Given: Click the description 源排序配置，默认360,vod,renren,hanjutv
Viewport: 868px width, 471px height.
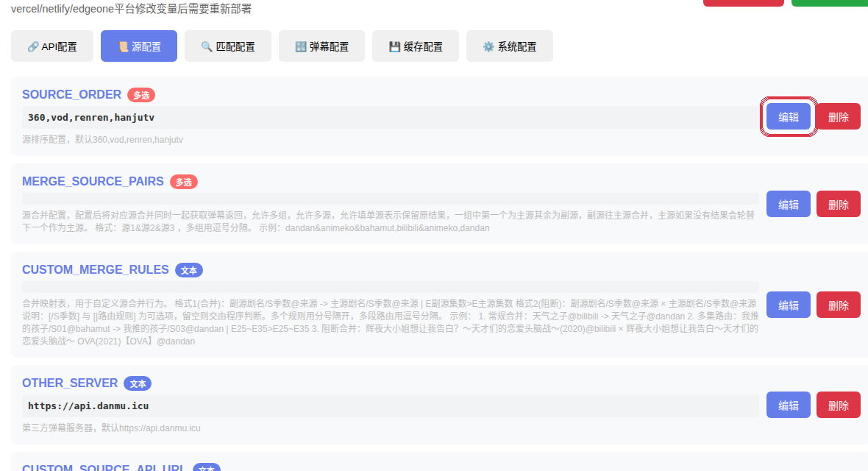Looking at the screenshot, I should [x=102, y=140].
